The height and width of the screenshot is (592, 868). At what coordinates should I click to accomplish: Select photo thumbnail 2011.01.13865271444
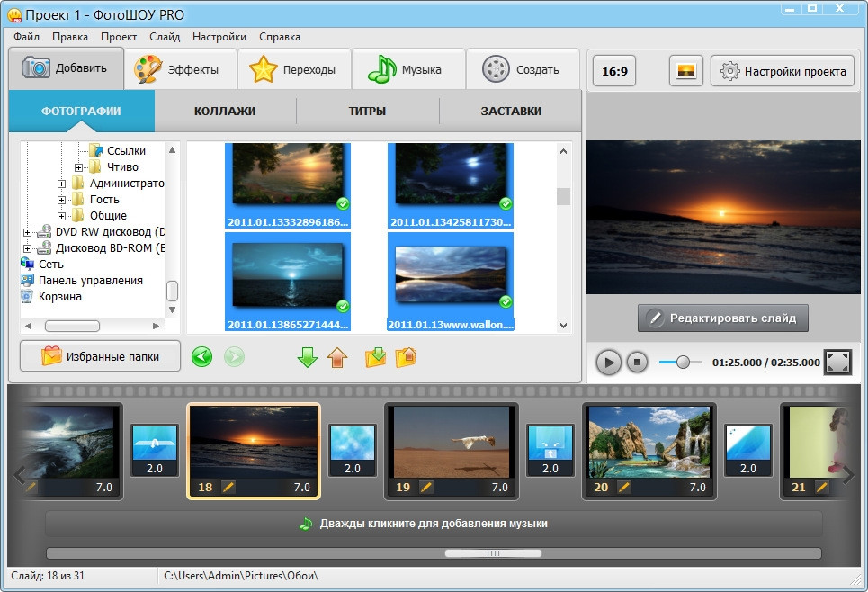point(288,282)
